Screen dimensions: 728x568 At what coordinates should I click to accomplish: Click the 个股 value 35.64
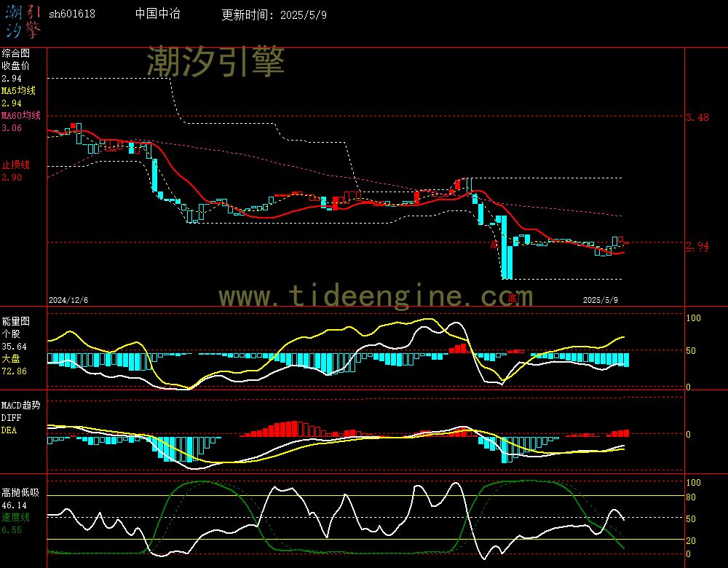14,347
